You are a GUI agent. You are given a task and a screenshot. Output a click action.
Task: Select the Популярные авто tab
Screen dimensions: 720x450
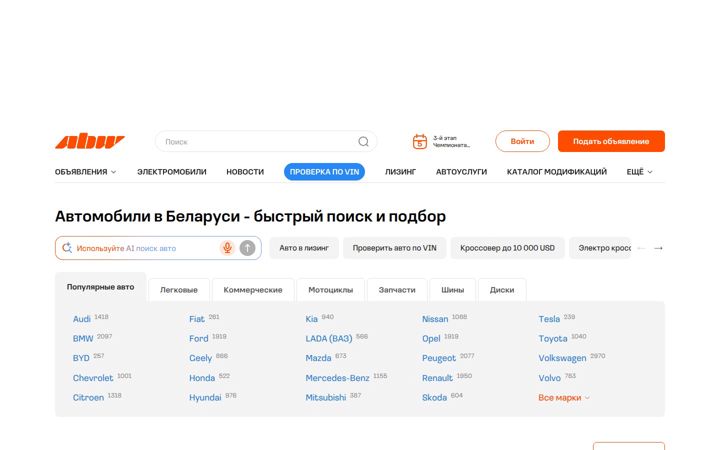[x=101, y=287]
